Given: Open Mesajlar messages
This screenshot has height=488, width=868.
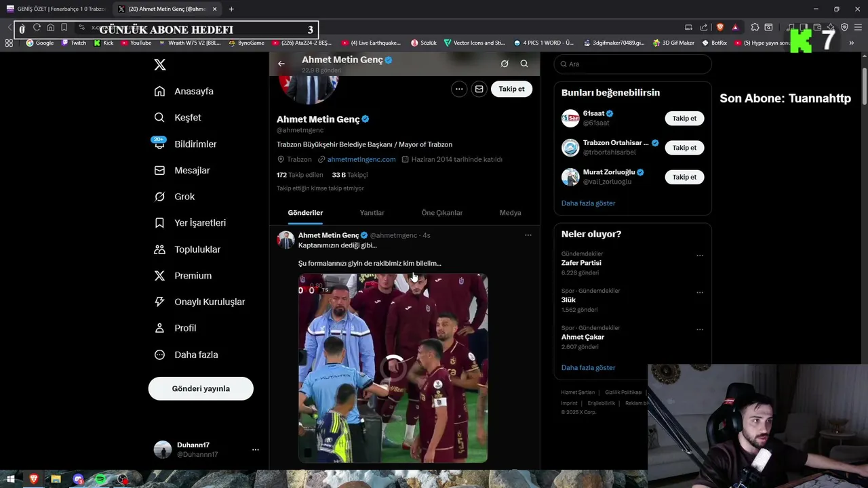Looking at the screenshot, I should (x=182, y=170).
